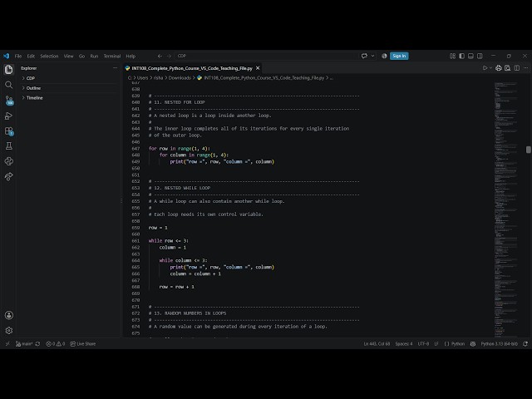Image resolution: width=532 pixels, height=399 pixels.
Task: Expand the CDP folder section
Action: [x=69, y=78]
